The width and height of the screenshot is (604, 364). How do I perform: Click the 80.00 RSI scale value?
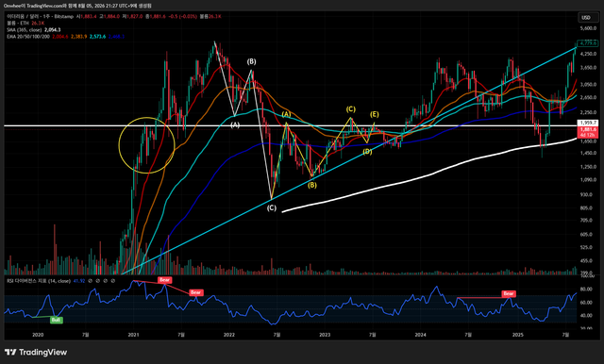(586, 289)
